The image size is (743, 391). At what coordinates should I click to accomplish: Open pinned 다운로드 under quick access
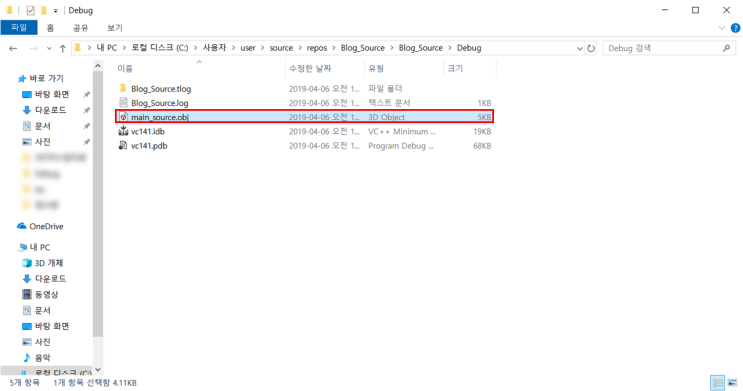(x=51, y=110)
